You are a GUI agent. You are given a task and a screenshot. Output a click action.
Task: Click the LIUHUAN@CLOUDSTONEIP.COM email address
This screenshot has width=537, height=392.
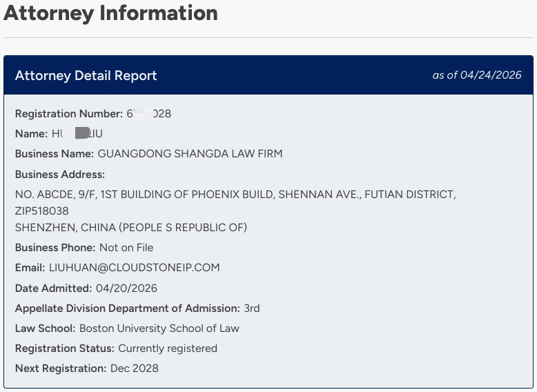coord(134,268)
